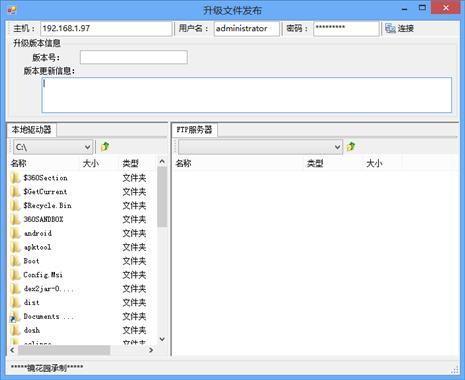Click the local list horizontal scrollbar thumb

64,350
